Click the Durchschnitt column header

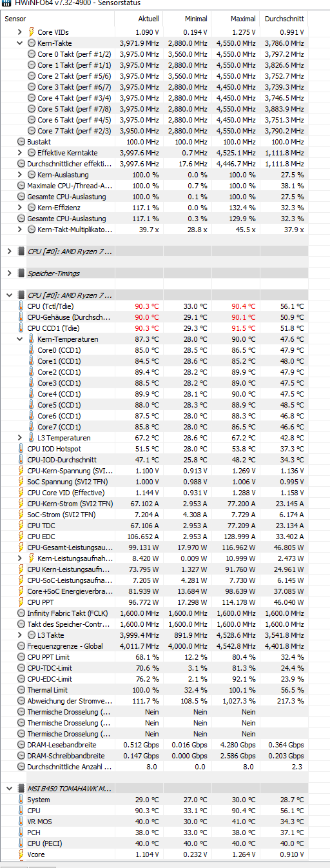tap(284, 19)
